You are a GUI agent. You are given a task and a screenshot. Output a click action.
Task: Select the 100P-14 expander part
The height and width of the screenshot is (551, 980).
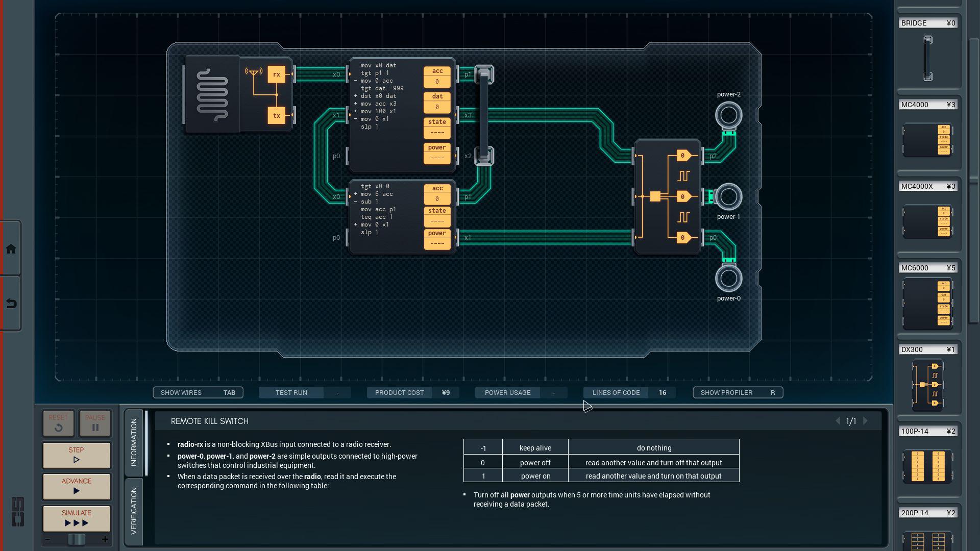[928, 465]
